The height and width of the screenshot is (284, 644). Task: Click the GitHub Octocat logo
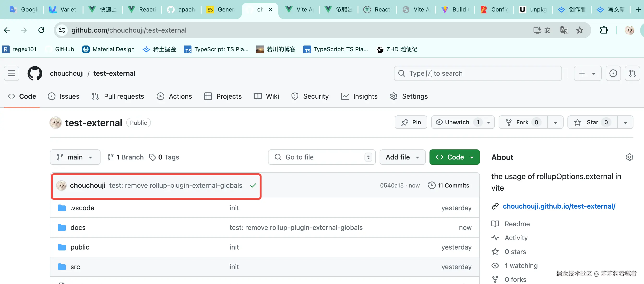click(35, 73)
